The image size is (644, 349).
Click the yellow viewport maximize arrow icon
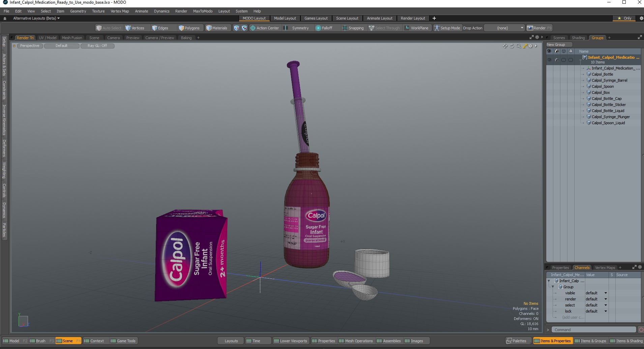click(525, 46)
